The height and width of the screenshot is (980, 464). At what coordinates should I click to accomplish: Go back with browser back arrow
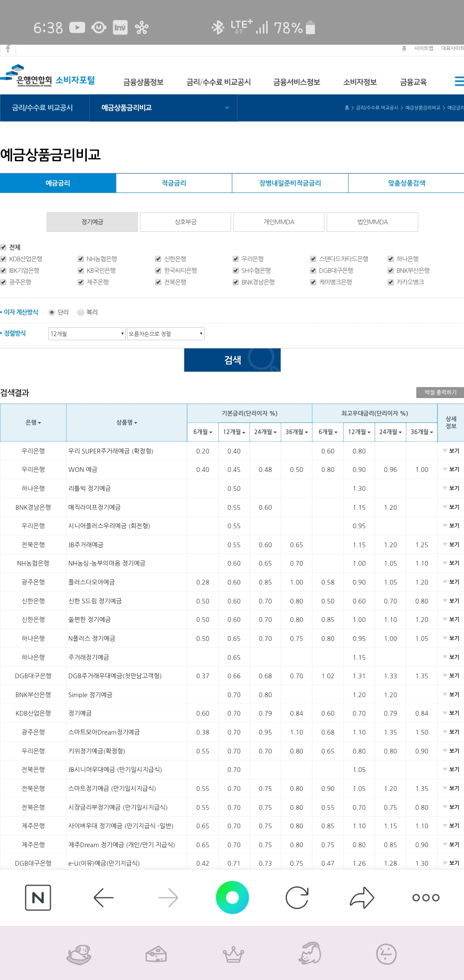pyautogui.click(x=104, y=897)
